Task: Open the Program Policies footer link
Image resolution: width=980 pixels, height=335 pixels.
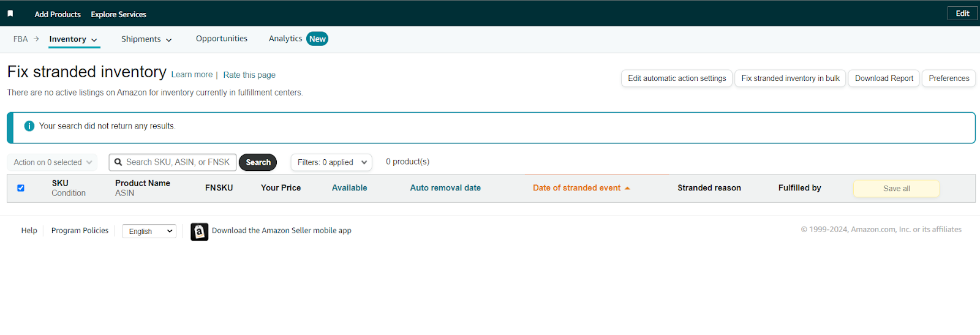Action: tap(80, 230)
